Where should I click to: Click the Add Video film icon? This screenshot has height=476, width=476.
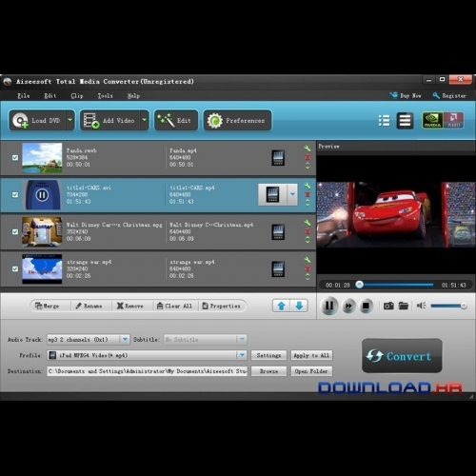[91, 121]
